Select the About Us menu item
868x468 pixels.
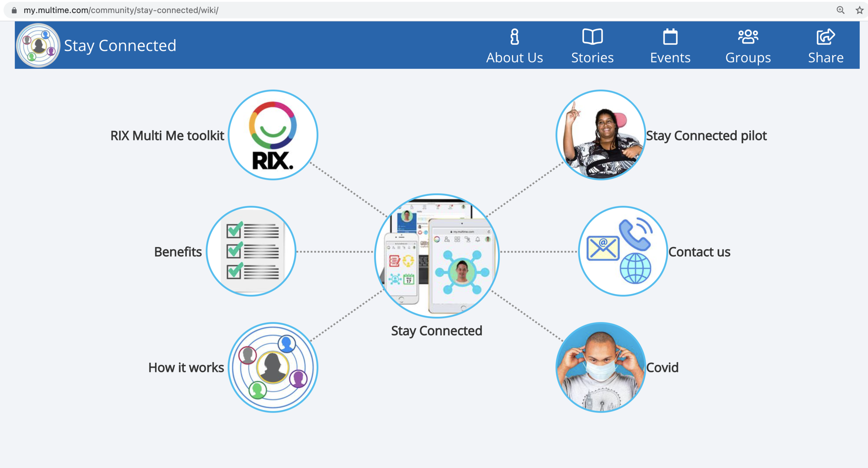coord(514,57)
